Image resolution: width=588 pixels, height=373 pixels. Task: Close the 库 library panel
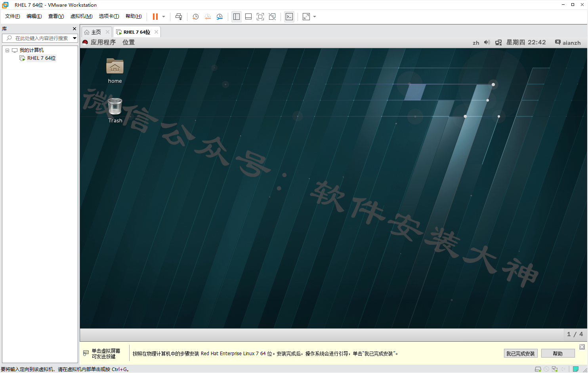74,29
